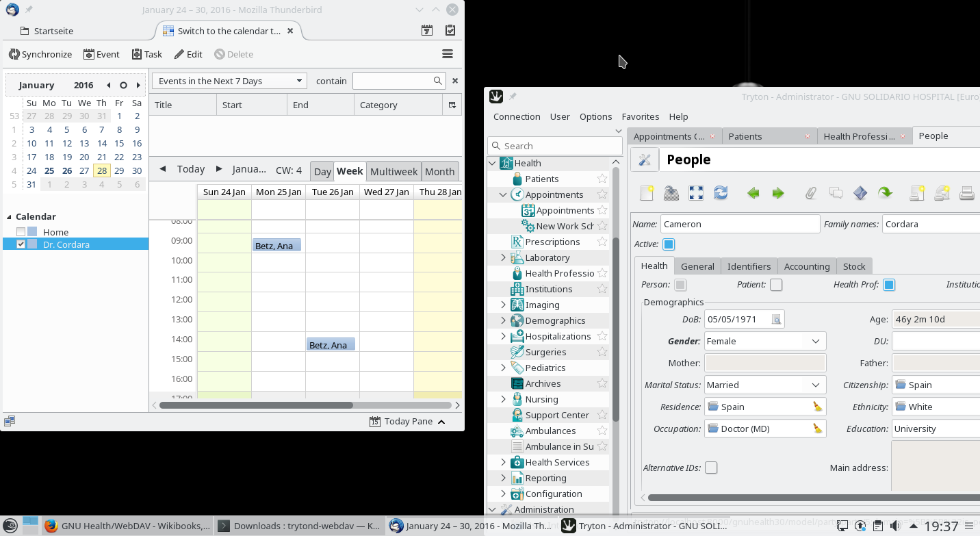Uncheck the Health Prof checkbox
This screenshot has height=536, width=980.
click(889, 285)
